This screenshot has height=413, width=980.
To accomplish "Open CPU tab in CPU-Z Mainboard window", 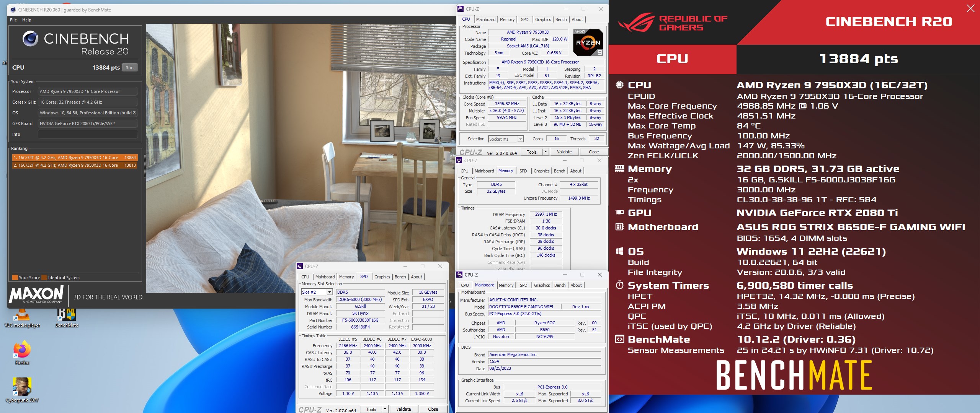I will pos(465,285).
